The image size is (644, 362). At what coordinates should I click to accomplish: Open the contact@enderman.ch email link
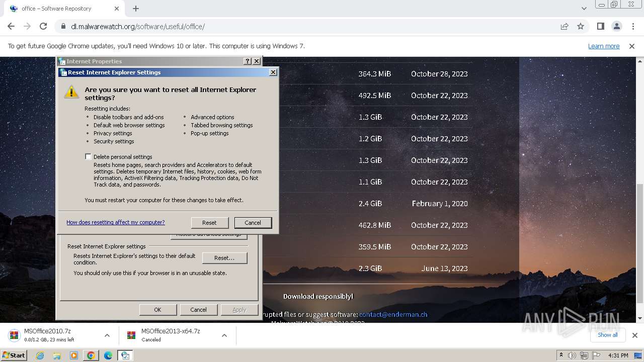pyautogui.click(x=393, y=314)
